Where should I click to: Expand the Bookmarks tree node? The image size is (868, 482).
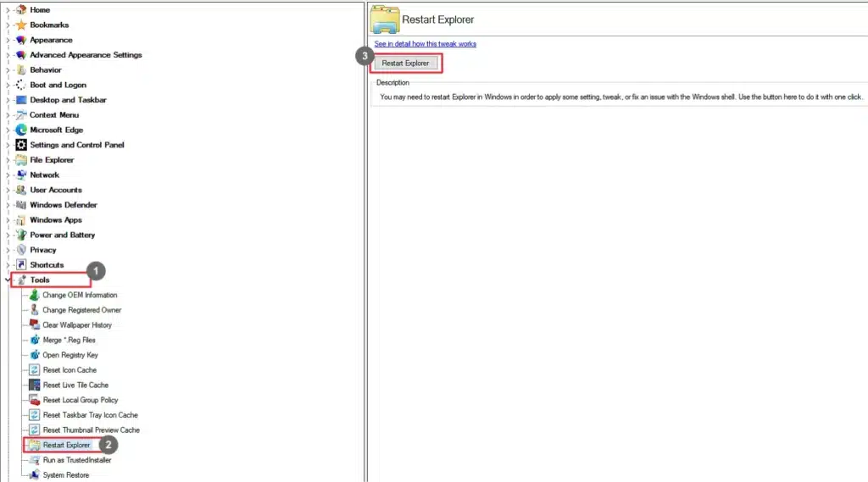7,25
